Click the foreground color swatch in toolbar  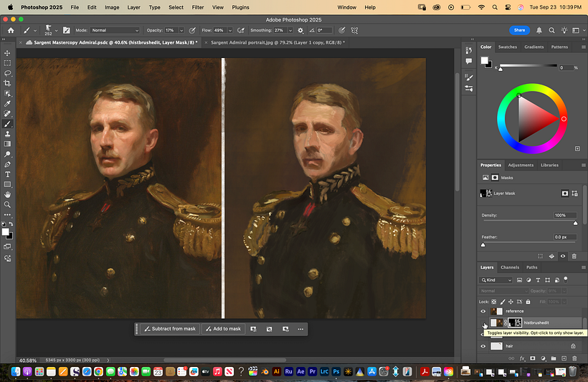[5, 232]
